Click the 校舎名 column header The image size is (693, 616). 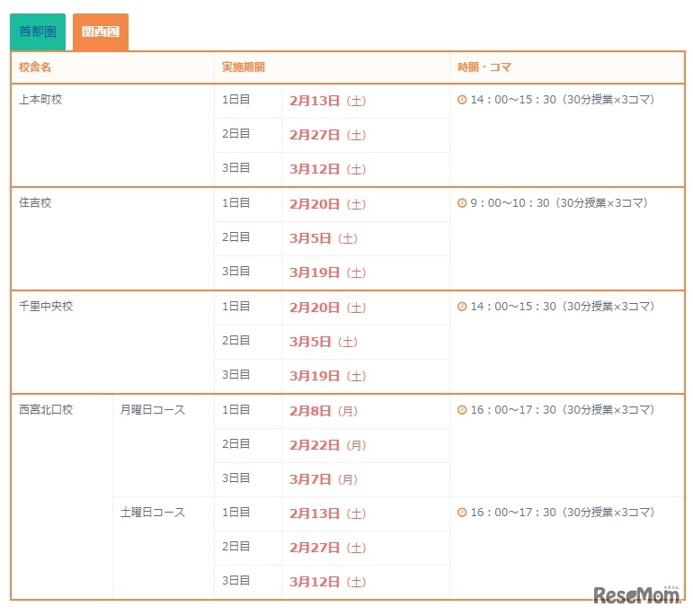click(x=35, y=67)
